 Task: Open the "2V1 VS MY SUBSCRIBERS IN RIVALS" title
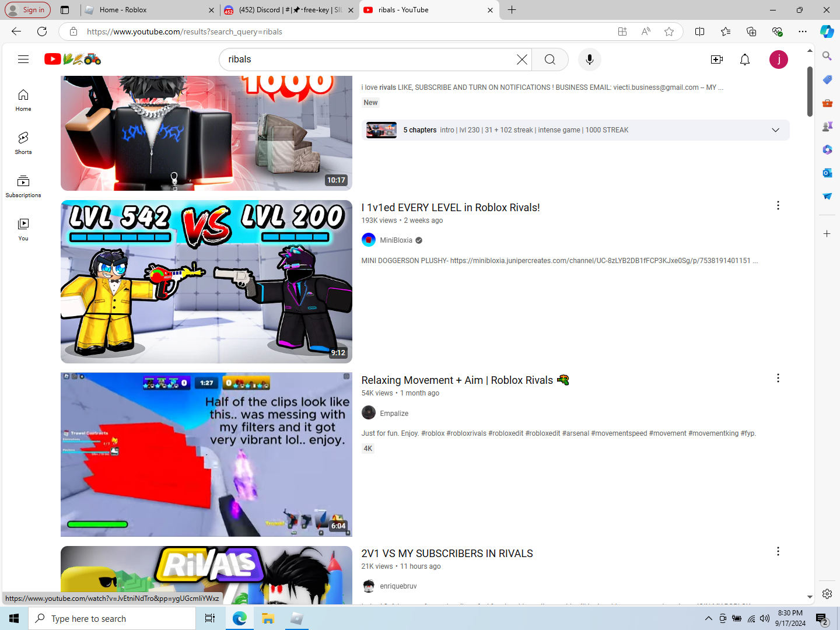pos(447,553)
